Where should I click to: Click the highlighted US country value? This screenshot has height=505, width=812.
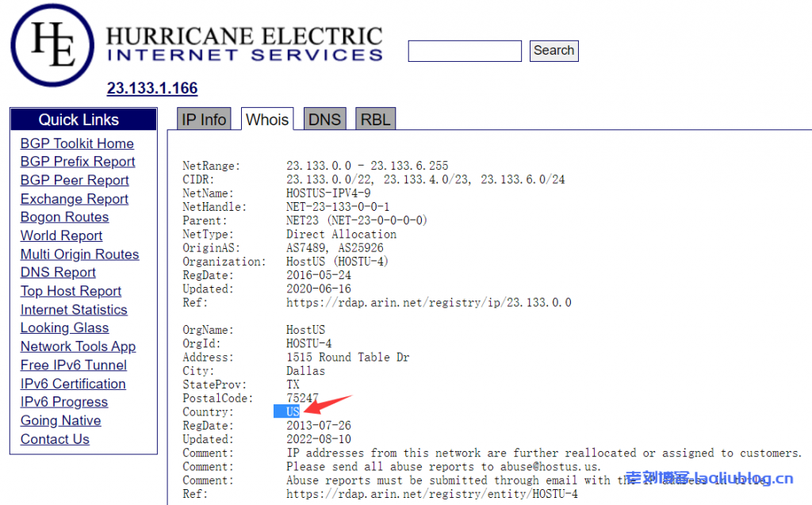(x=293, y=412)
